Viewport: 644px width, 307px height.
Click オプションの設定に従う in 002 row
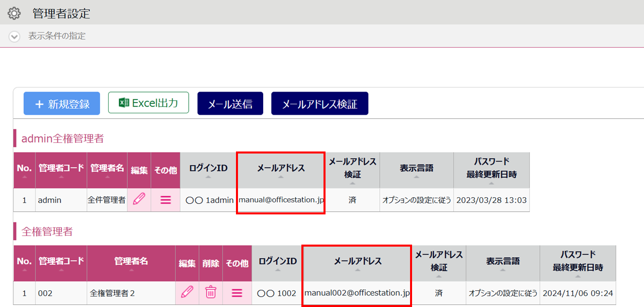pos(503,293)
